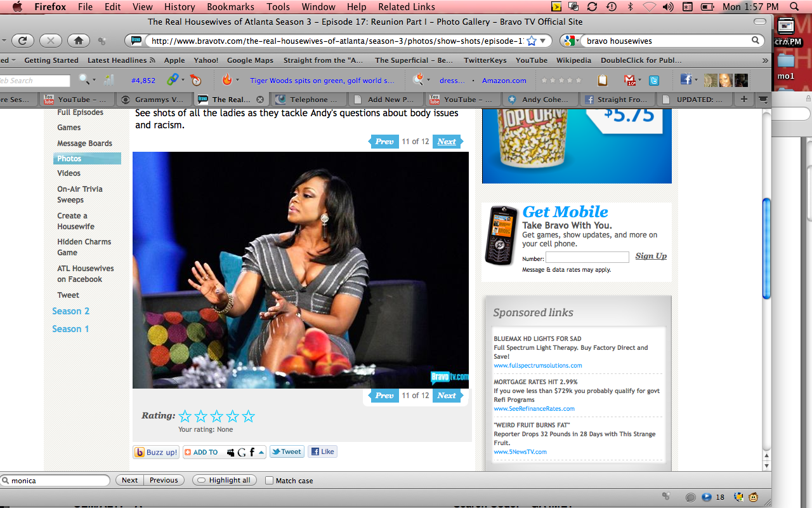Expand the ADD TO share dropdown arrow
The height and width of the screenshot is (508, 812).
[261, 452]
